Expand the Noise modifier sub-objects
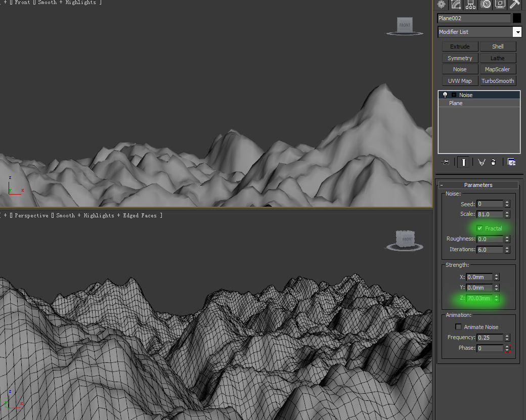 click(x=454, y=95)
